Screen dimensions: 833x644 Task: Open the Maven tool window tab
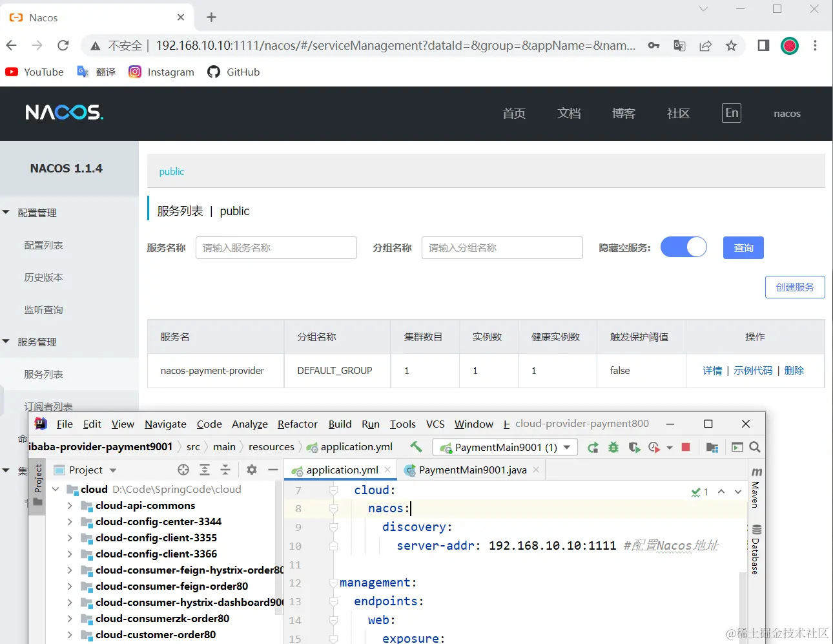(756, 488)
